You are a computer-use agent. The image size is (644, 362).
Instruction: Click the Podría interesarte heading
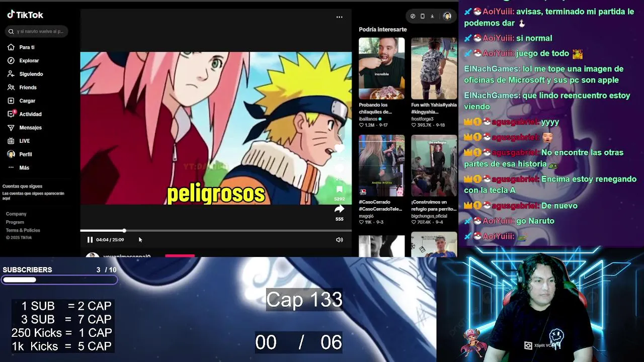coord(383,30)
